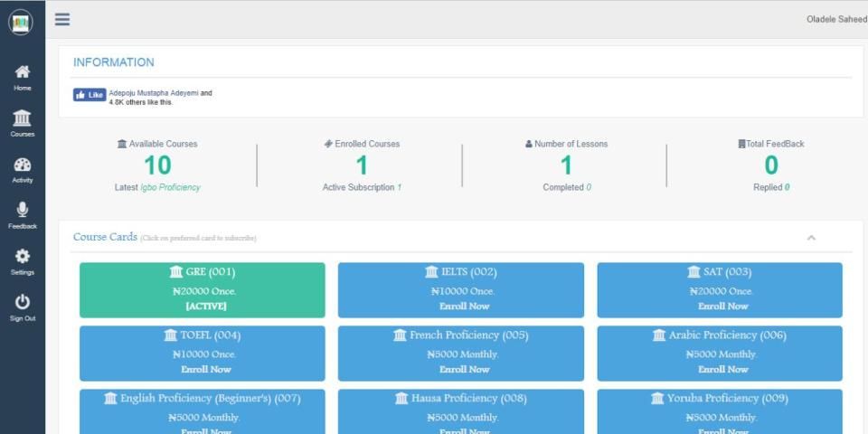Click the Active Subscription count link
The height and width of the screenshot is (434, 868).
click(399, 188)
